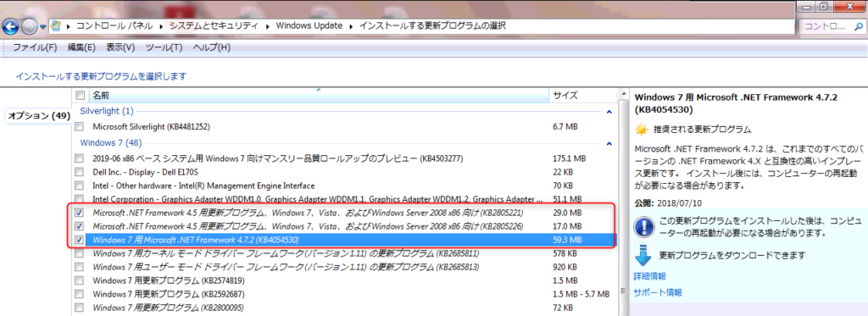Image resolution: width=868 pixels, height=316 pixels.
Task: Open ファイル(F) menu
Action: click(x=35, y=47)
